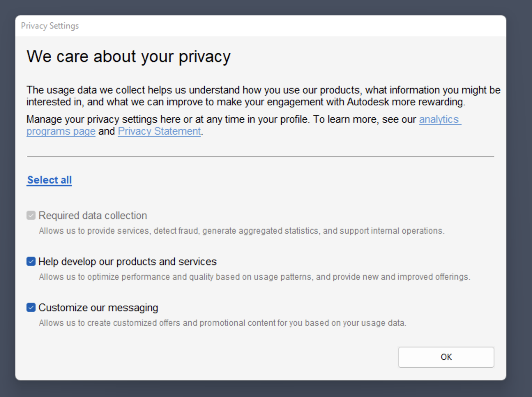Viewport: 532px width, 397px height.
Task: Click the We care about your privacy heading
Action: point(128,57)
